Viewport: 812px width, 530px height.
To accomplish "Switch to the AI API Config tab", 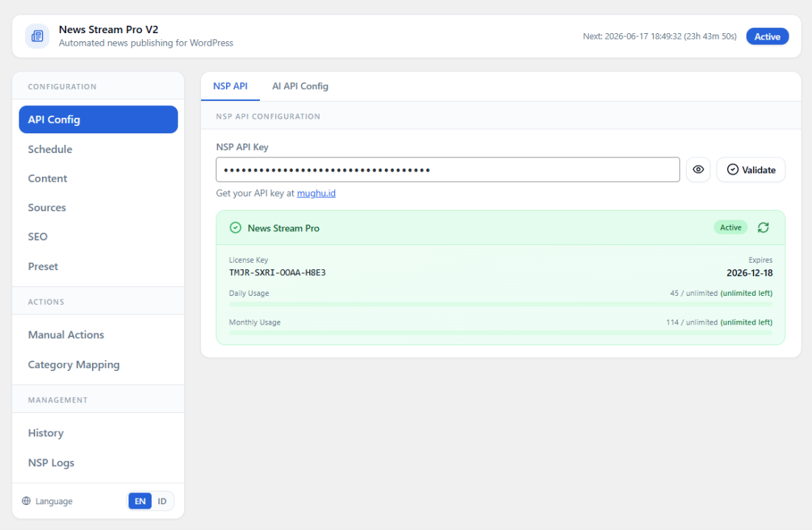I will click(x=300, y=86).
